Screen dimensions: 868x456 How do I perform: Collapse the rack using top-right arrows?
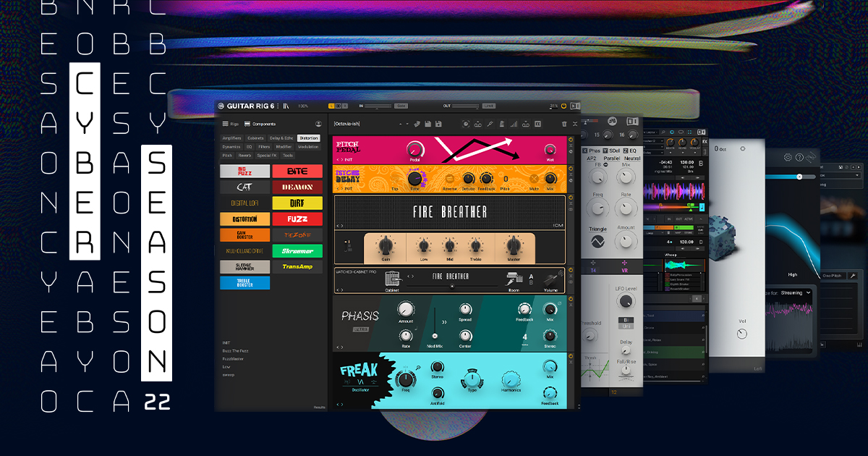[x=575, y=124]
